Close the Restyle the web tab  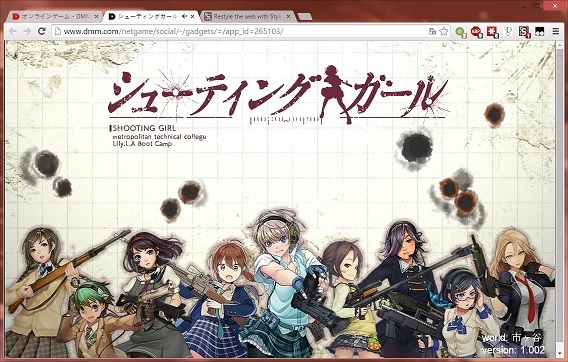point(289,17)
